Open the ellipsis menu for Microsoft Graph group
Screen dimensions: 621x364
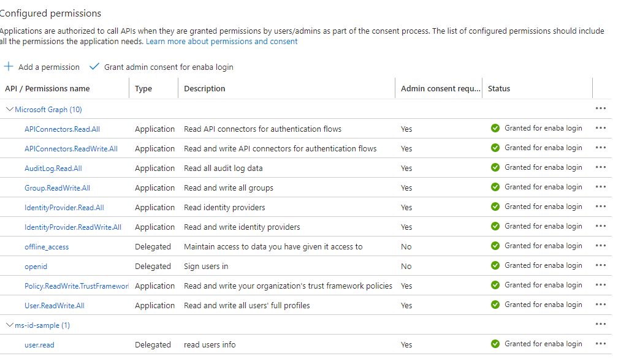601,108
